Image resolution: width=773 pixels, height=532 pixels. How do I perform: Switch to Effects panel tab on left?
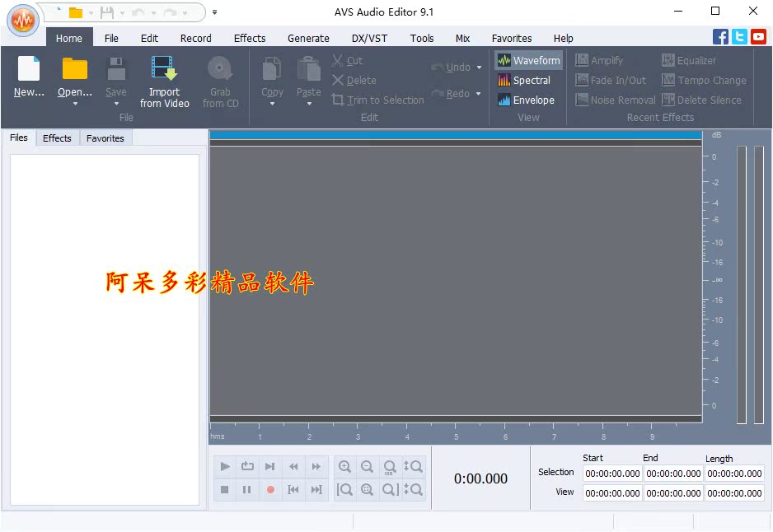pyautogui.click(x=57, y=138)
